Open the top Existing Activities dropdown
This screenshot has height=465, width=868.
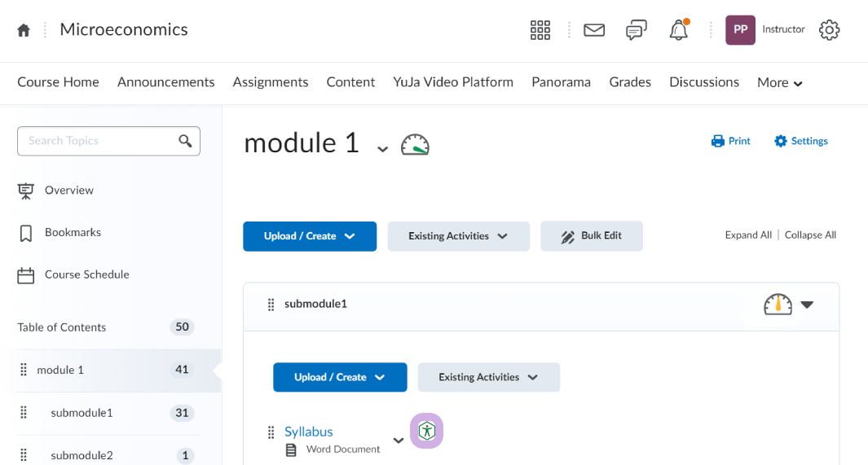pyautogui.click(x=458, y=236)
